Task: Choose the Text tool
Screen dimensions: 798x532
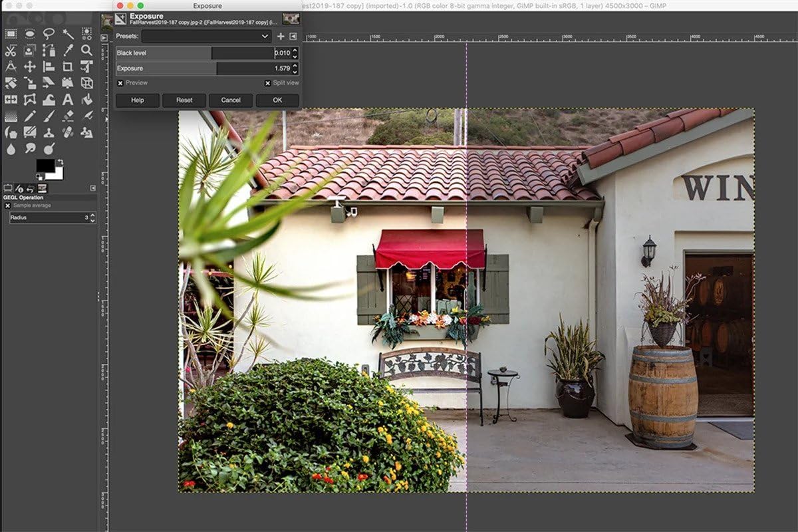Action: click(x=68, y=100)
